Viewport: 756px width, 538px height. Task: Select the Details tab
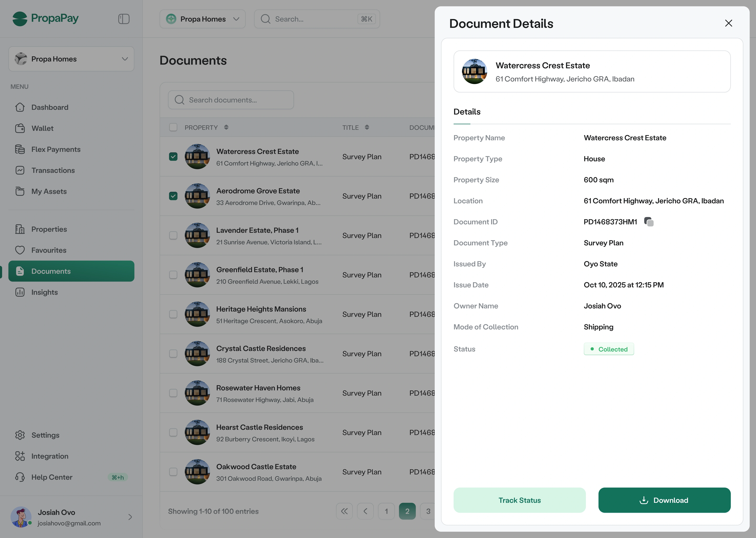[467, 112]
